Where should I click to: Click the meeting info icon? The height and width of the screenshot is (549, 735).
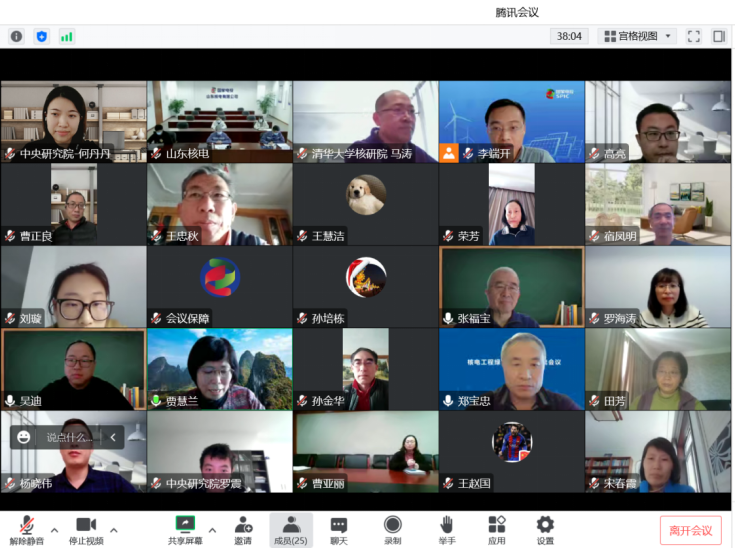16,36
